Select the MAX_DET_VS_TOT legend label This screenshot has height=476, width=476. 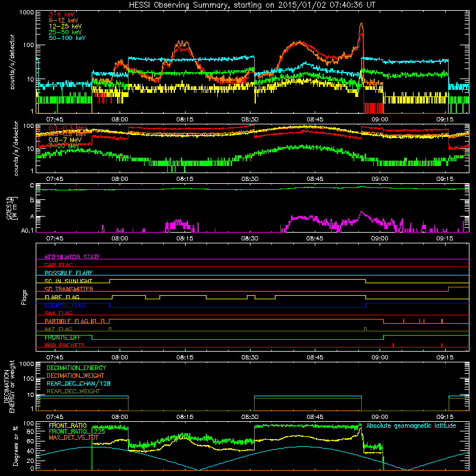click(74, 437)
